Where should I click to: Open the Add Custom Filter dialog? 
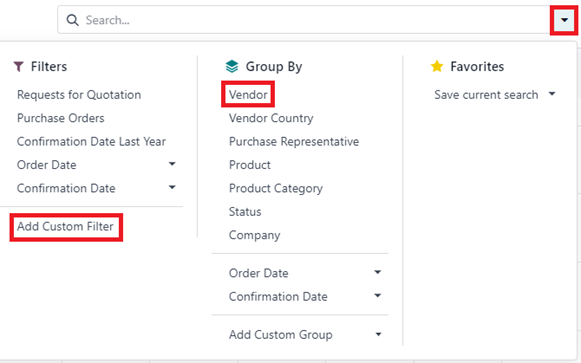click(x=66, y=226)
